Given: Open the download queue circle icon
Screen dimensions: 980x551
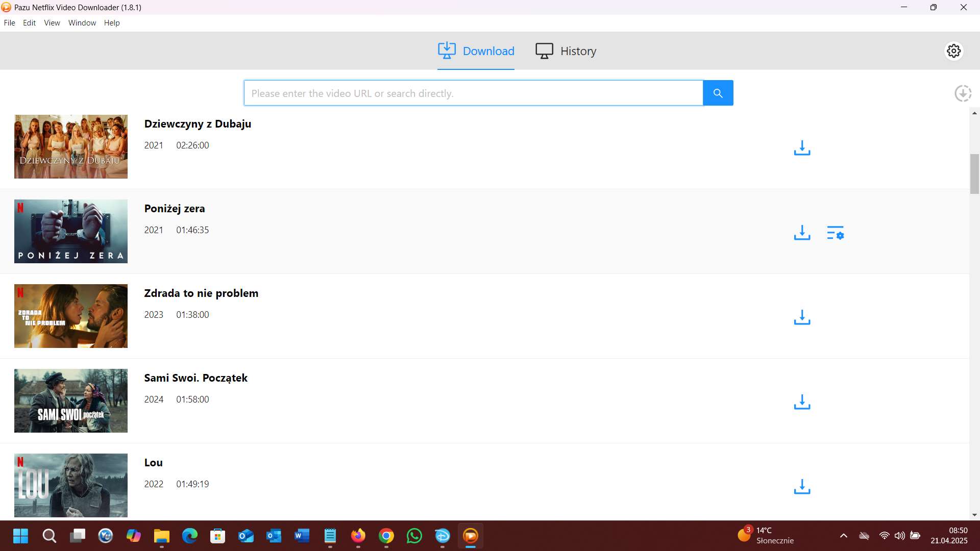Looking at the screenshot, I should (x=963, y=93).
